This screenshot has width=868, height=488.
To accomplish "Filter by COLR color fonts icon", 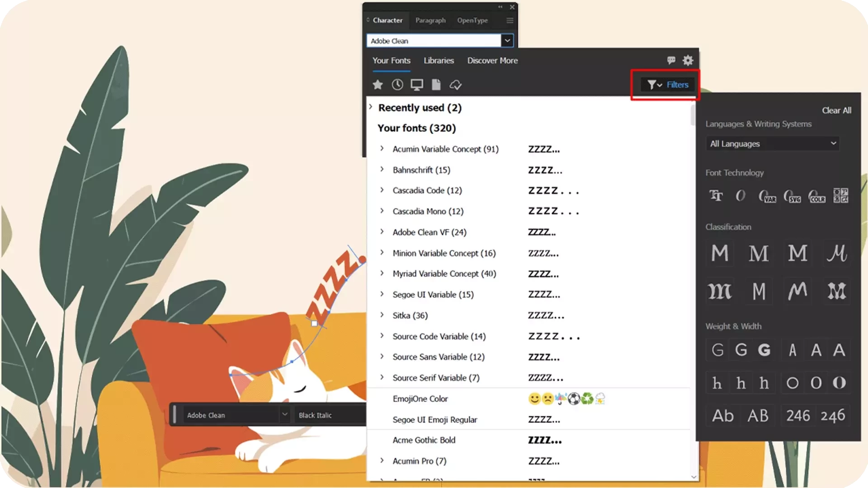I will [817, 196].
